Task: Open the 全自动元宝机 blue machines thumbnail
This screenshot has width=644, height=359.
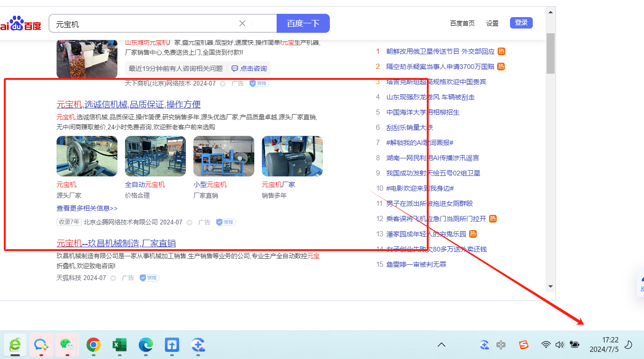Action: (155, 156)
